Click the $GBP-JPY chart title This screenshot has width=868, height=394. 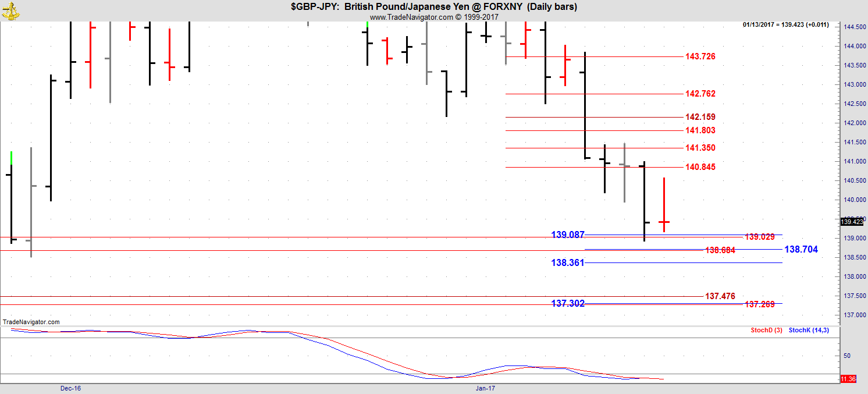tap(433, 7)
